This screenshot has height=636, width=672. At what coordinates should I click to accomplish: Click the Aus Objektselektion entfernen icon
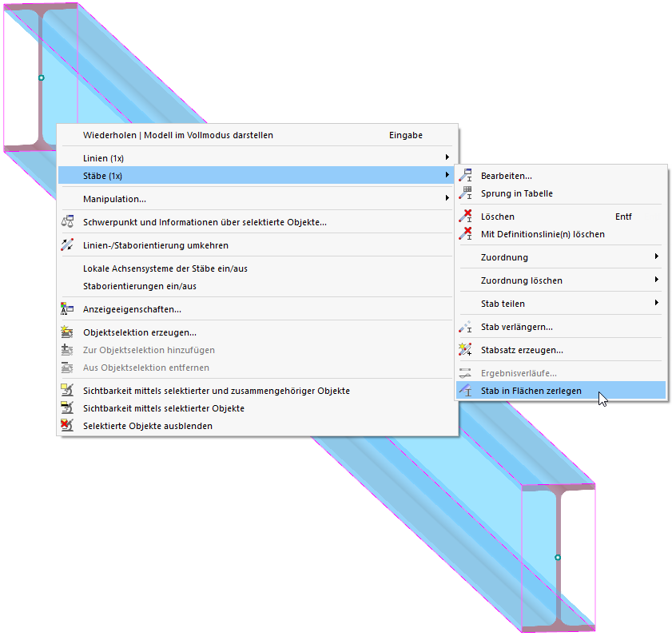pyautogui.click(x=67, y=368)
